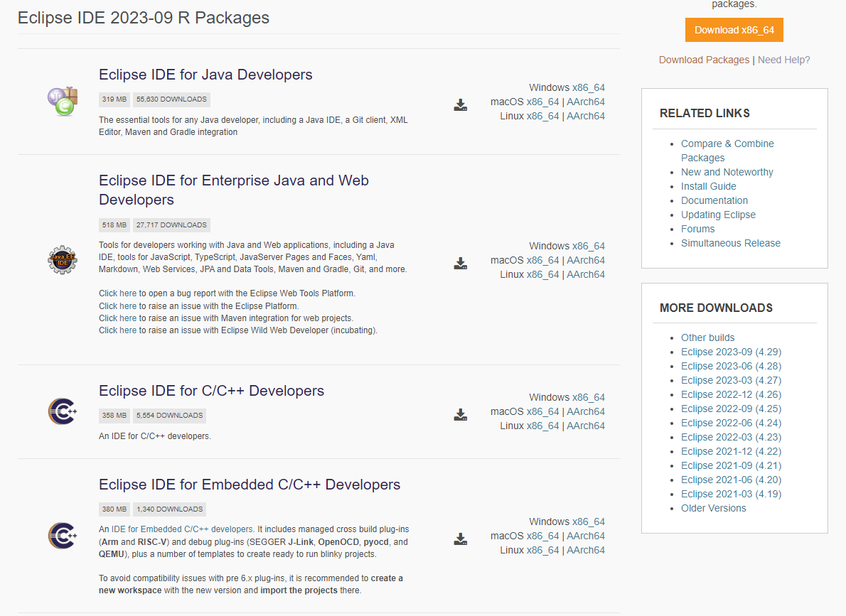Open Eclipse IDE for Enterprise Java and Web Developers title

click(x=234, y=190)
